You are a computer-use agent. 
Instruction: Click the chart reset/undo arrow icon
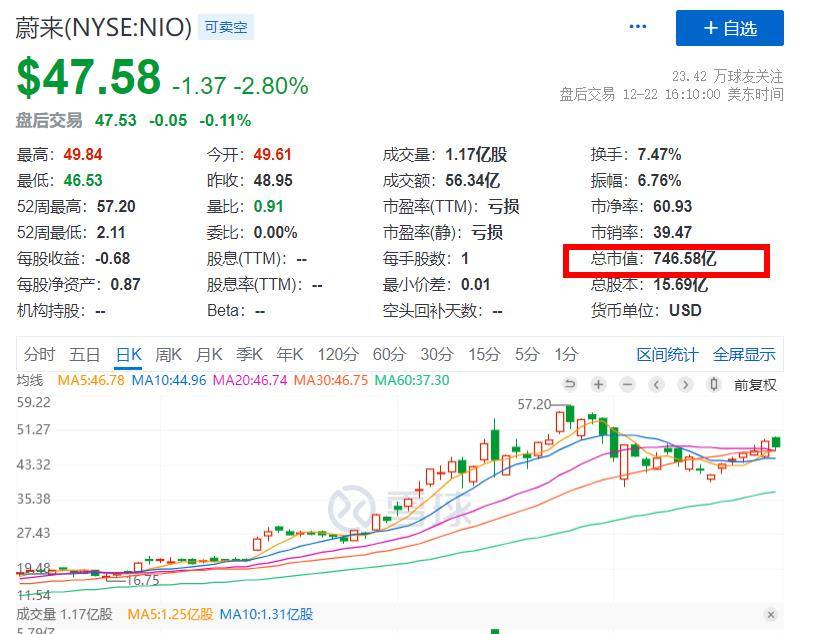[570, 384]
